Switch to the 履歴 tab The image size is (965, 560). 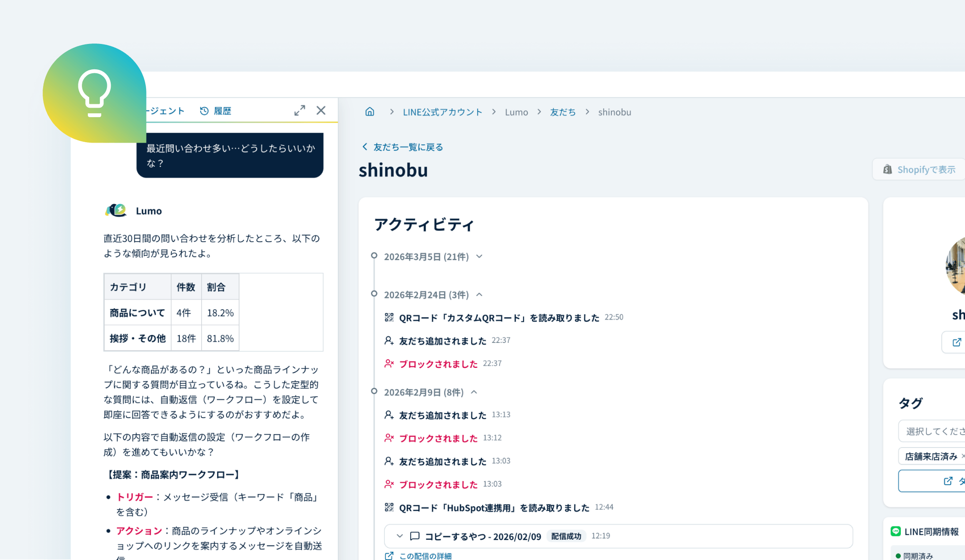click(x=222, y=111)
